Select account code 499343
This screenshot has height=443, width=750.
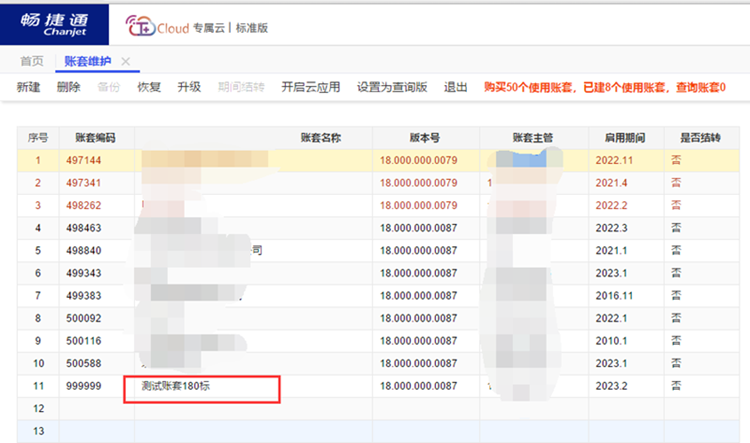click(84, 273)
